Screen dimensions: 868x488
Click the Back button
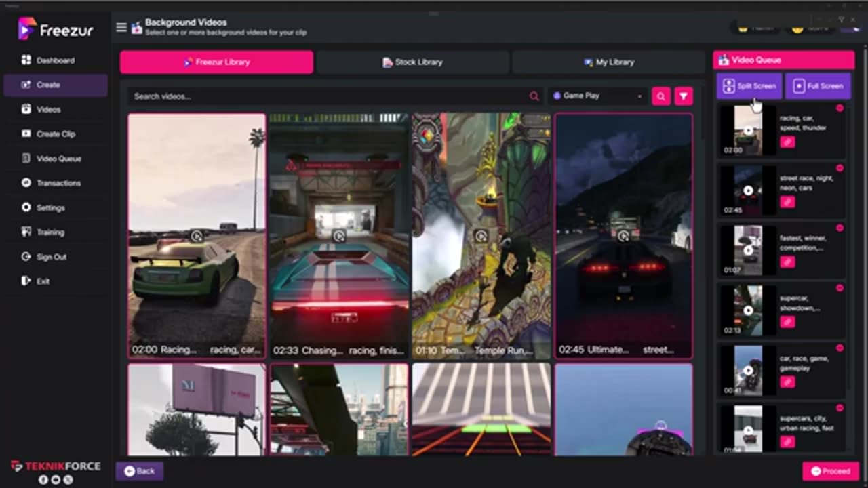click(x=139, y=471)
